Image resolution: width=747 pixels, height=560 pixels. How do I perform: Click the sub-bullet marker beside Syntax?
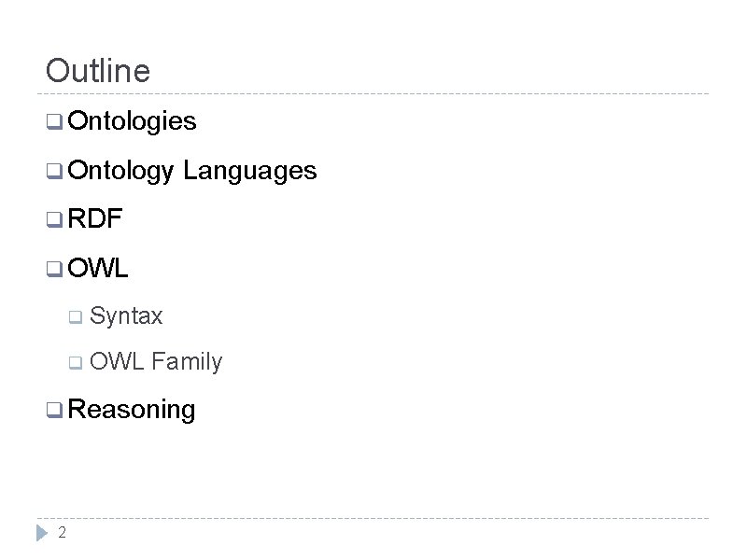[76, 318]
